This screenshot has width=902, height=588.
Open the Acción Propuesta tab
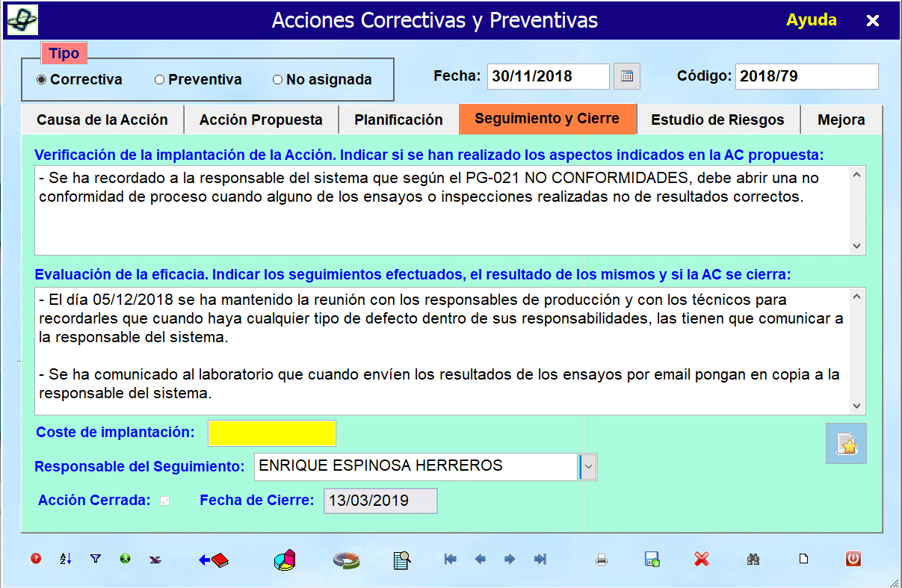261,120
